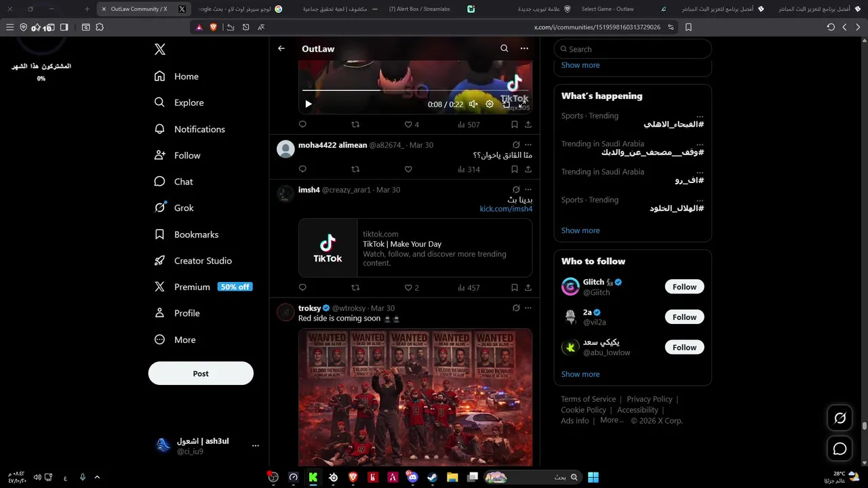Share the video post
The width and height of the screenshot is (868, 488).
tap(528, 125)
